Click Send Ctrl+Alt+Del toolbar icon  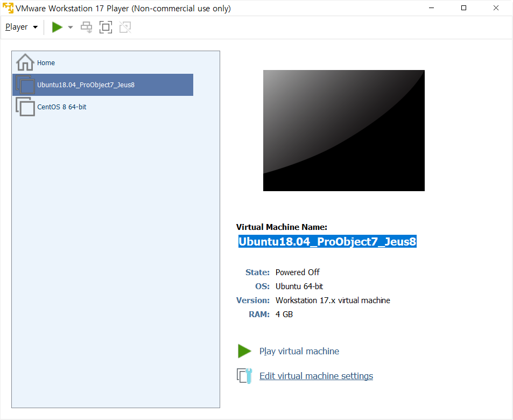[x=86, y=27]
